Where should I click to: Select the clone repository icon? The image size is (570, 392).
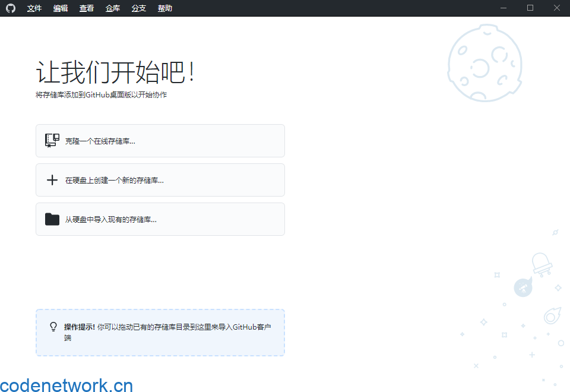[52, 140]
